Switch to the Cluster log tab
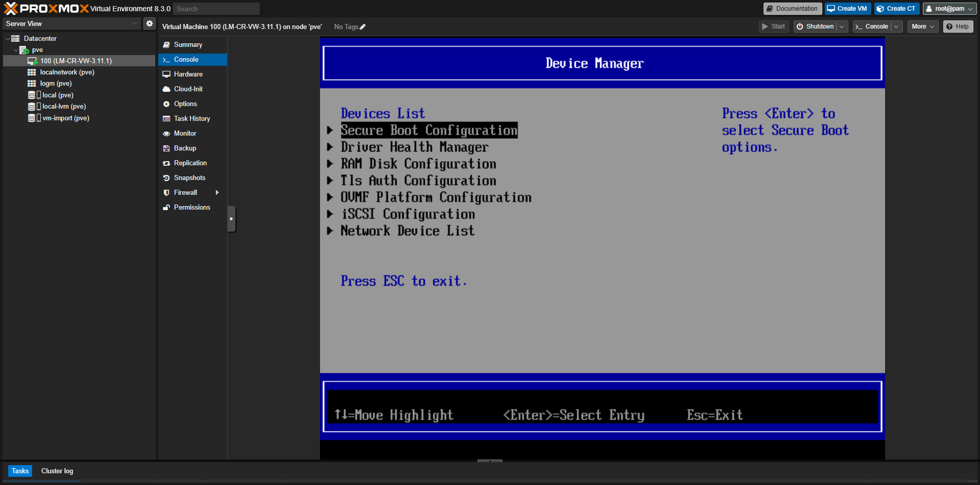Screen dimensions: 980x485 (57, 471)
